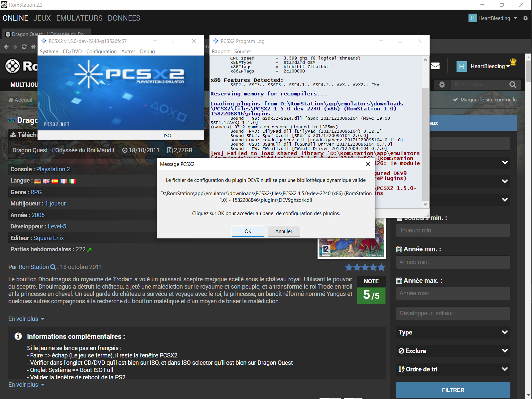Click the home icon in navigation bar
Screen dimensions: 532x399
(x=33, y=47)
